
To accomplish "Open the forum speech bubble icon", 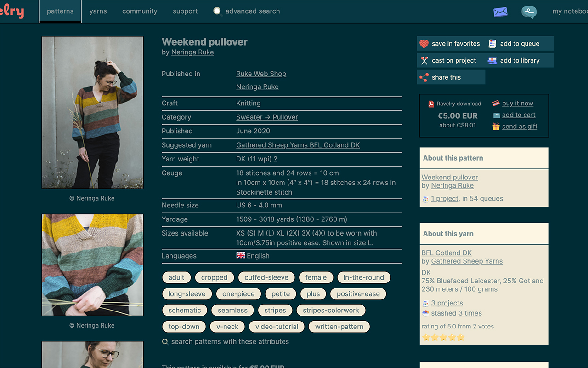I will (x=529, y=12).
